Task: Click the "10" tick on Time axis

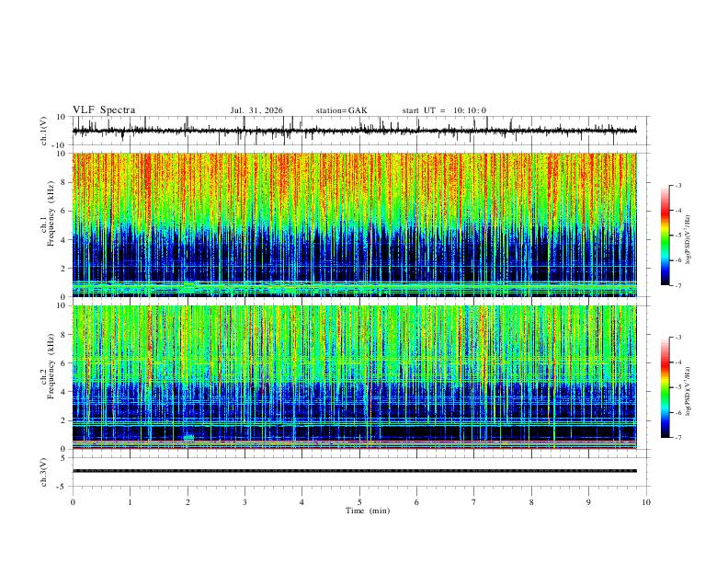Action: click(x=646, y=502)
